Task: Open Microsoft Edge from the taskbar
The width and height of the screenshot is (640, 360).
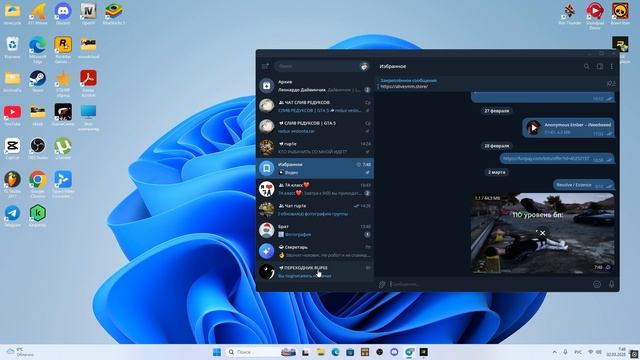Action: point(335,352)
